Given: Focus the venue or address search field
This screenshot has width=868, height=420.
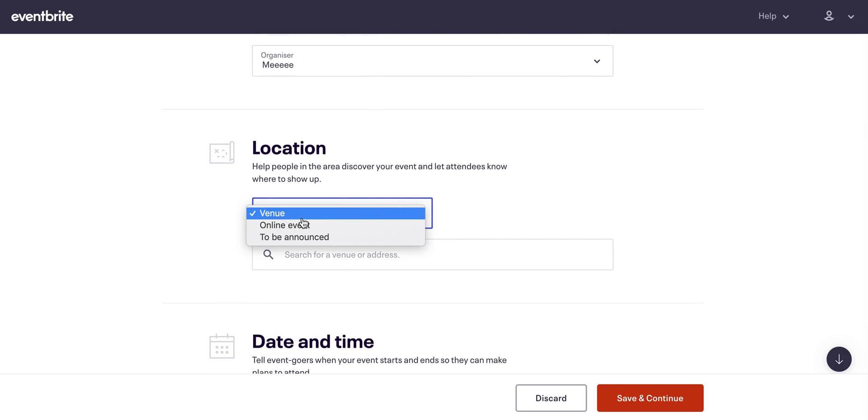Looking at the screenshot, I should [x=433, y=255].
